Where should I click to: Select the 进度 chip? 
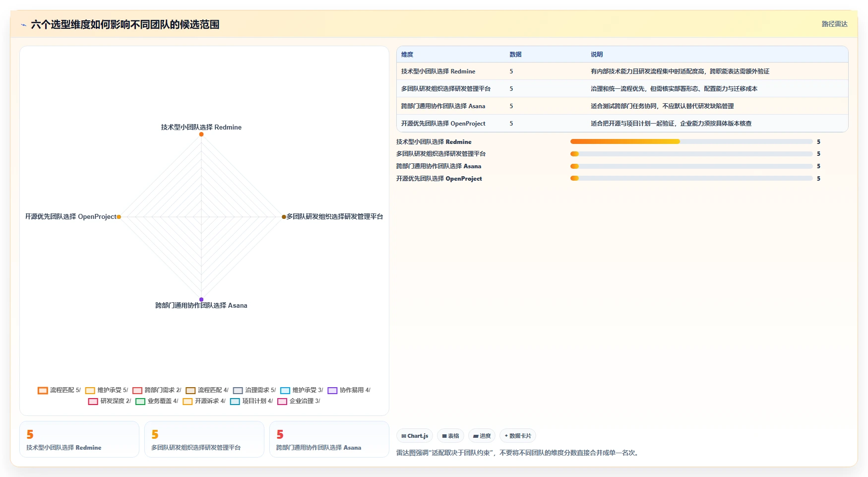coord(482,436)
